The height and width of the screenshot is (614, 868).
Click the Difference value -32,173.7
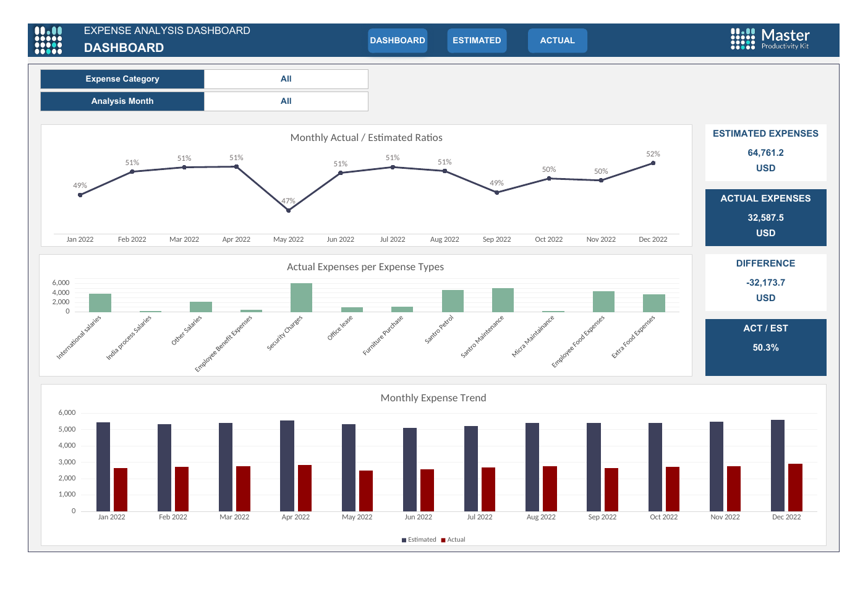coord(765,283)
